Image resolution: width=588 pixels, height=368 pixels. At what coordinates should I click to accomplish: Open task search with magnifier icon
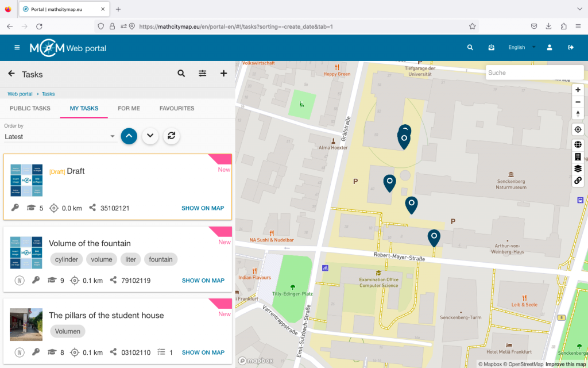click(181, 74)
